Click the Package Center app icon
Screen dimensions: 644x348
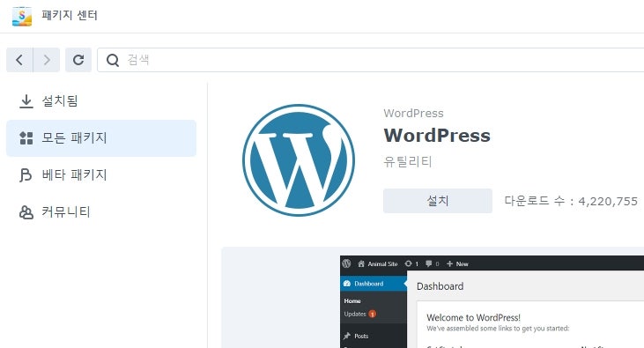[x=22, y=16]
